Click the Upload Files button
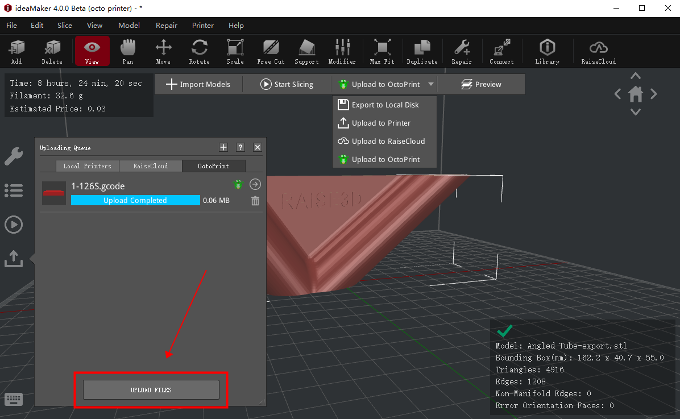 tap(151, 390)
